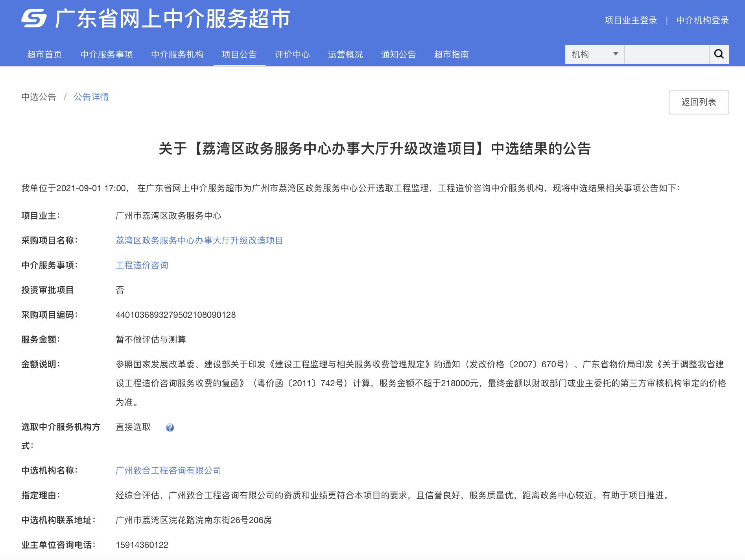Select the 超市首页 navigation item
The width and height of the screenshot is (745, 560).
[x=44, y=54]
